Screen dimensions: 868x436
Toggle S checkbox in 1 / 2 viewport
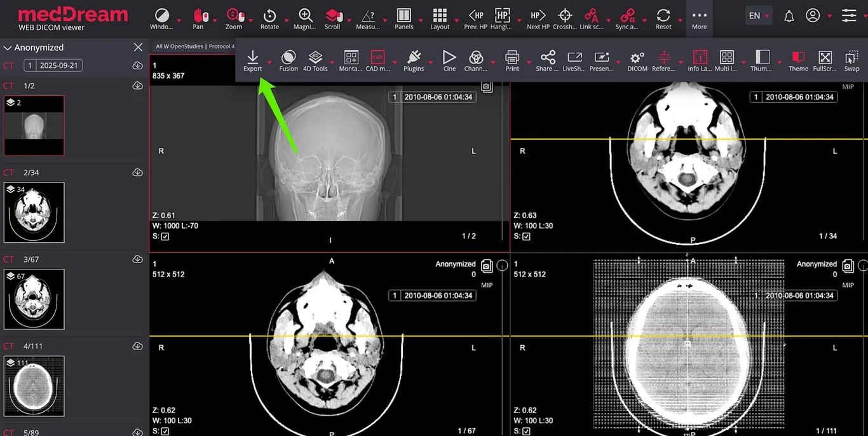tap(165, 236)
